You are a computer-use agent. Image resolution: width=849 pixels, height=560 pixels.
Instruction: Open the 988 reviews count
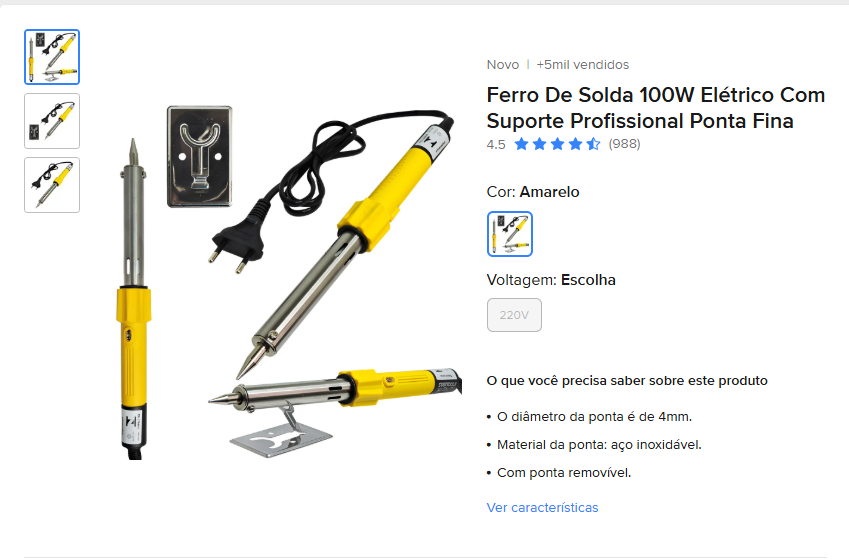click(x=624, y=144)
